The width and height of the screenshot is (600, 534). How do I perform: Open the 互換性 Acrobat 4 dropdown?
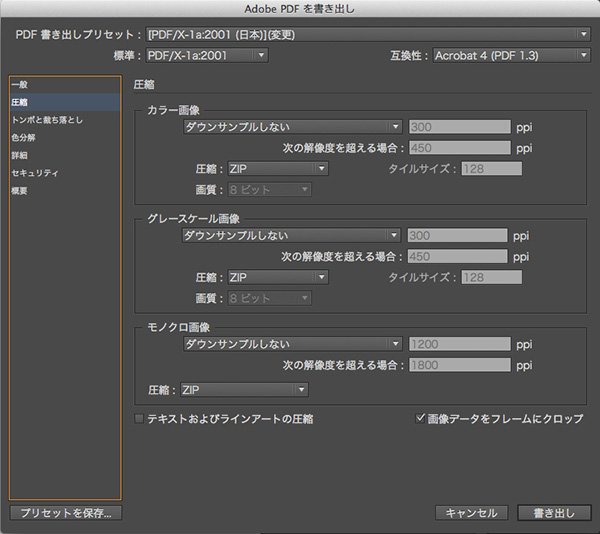point(511,55)
